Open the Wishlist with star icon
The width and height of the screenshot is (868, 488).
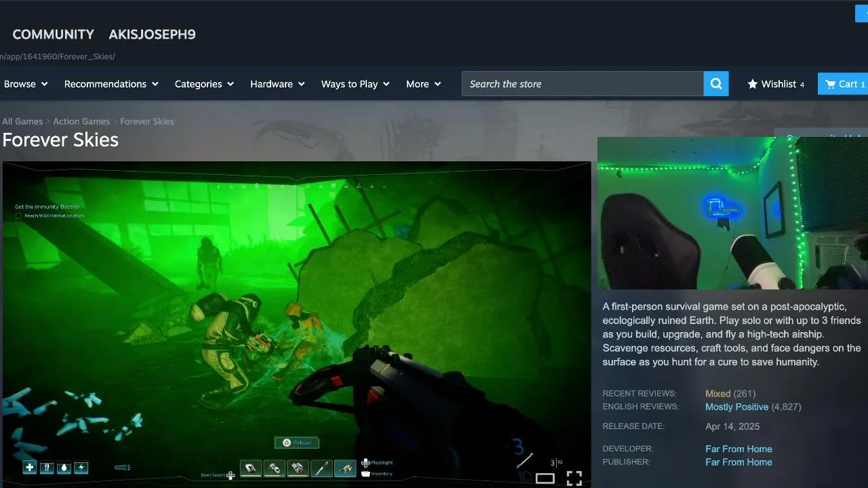point(776,84)
